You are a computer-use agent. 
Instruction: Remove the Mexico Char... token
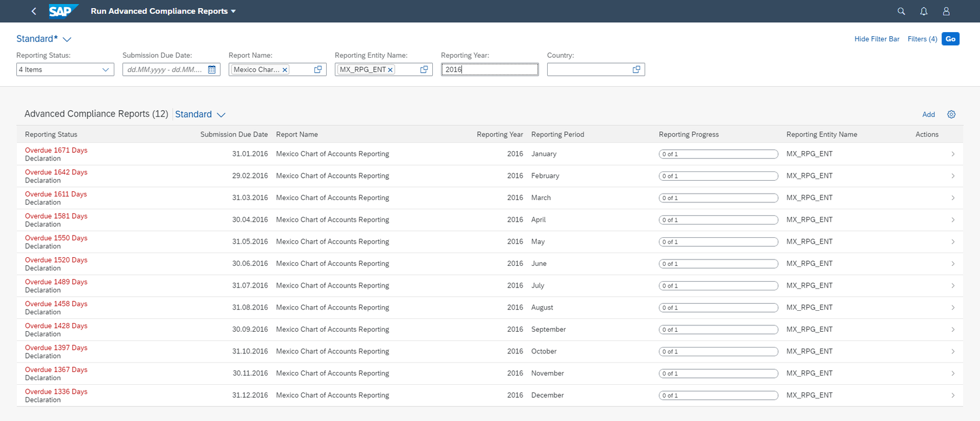tap(285, 70)
